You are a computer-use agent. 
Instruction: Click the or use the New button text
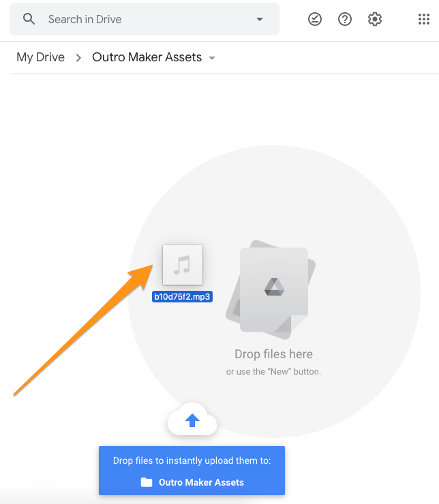273,372
